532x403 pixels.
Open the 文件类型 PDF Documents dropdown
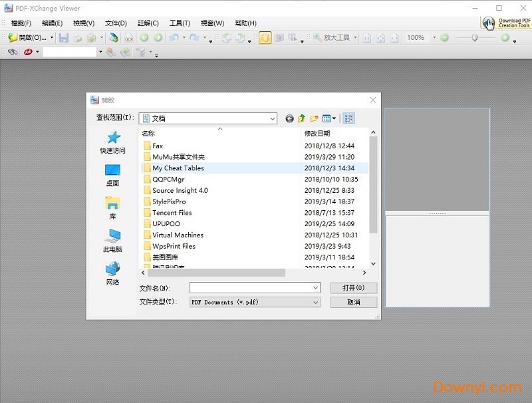pyautogui.click(x=315, y=302)
